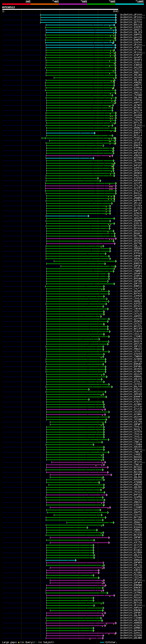Open hit UniRef100_B9S3J8
The width and height of the screenshot is (146, 644).
[x=131, y=25]
